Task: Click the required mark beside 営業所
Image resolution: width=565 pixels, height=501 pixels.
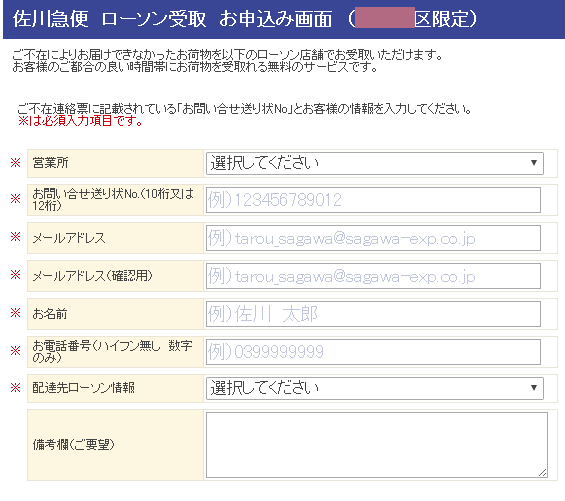Action: tap(15, 163)
